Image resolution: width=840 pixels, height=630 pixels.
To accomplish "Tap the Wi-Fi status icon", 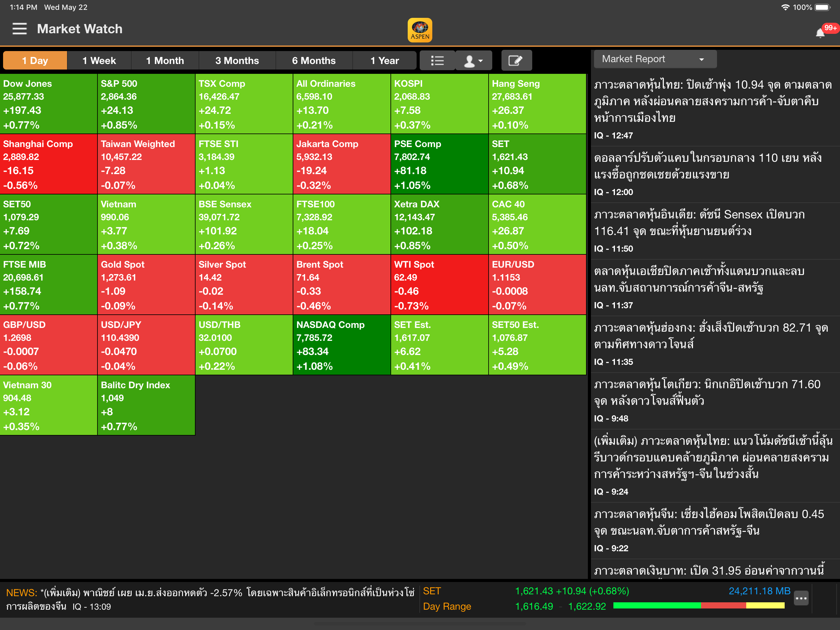I will point(785,7).
